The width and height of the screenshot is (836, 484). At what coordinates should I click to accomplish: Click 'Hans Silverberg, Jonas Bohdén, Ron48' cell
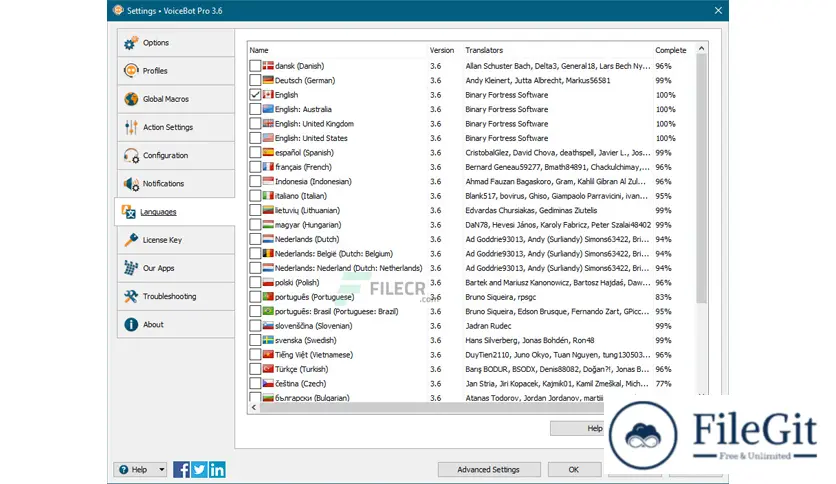click(530, 340)
